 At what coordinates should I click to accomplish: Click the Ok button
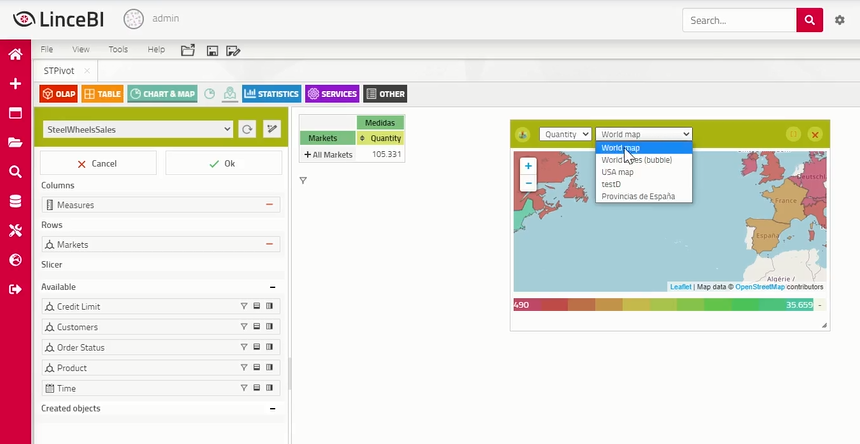tap(224, 163)
